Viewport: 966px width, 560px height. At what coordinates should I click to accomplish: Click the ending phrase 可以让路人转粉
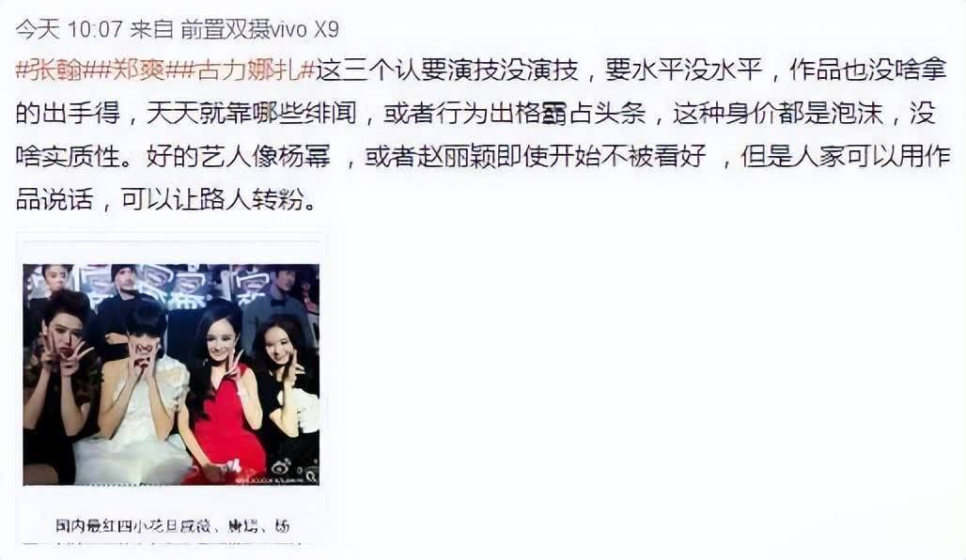pyautogui.click(x=212, y=200)
